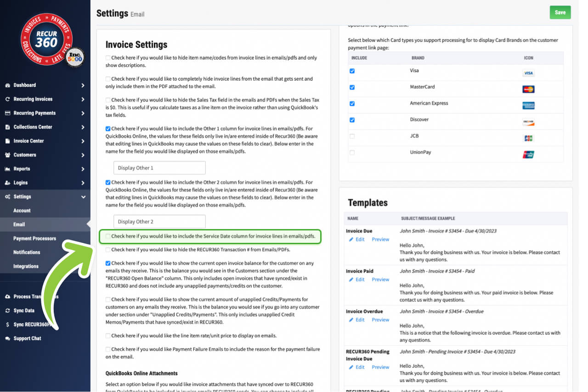Image resolution: width=588 pixels, height=392 pixels.
Task: Collapse the Settings menu chevron
Action: click(x=83, y=196)
